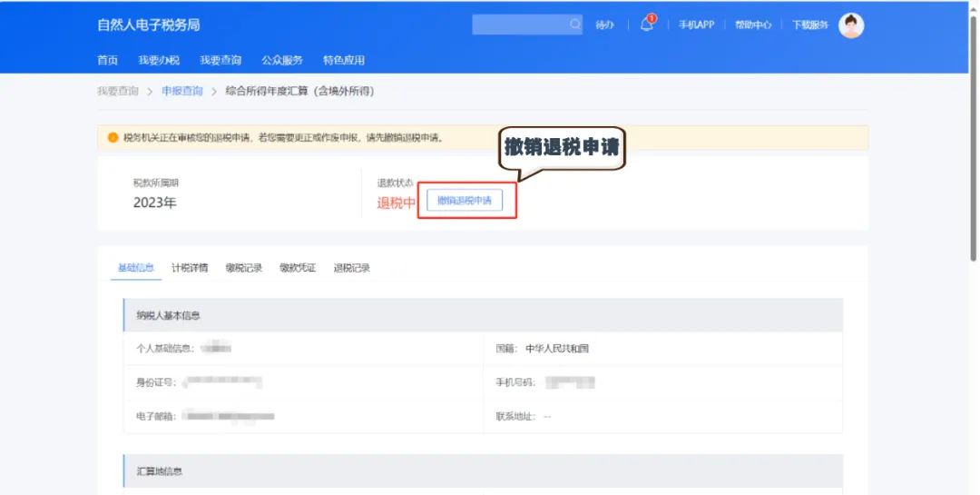This screenshot has width=980, height=495.
Task: Switch to the 计税详情 tab
Action: click(190, 268)
